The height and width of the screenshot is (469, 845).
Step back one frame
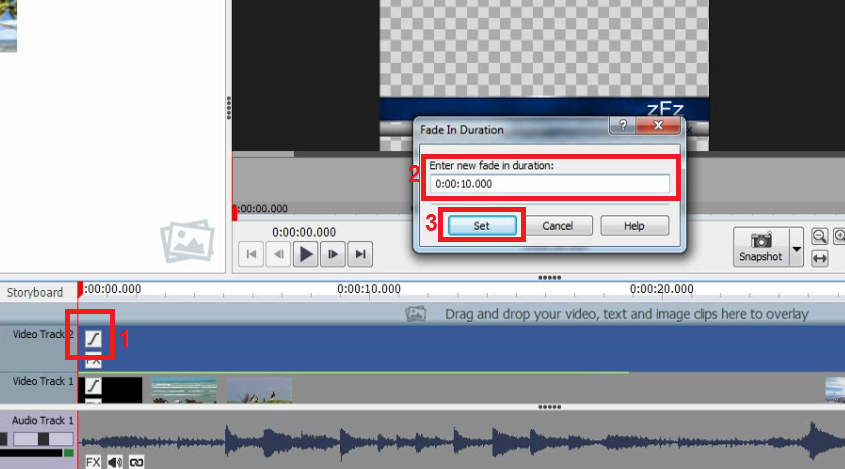coord(278,254)
